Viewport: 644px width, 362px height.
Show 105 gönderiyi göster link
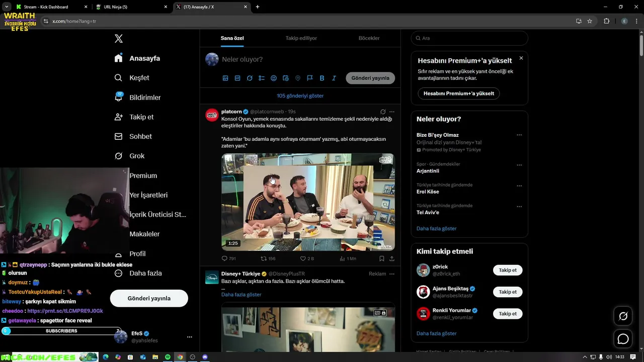click(300, 96)
